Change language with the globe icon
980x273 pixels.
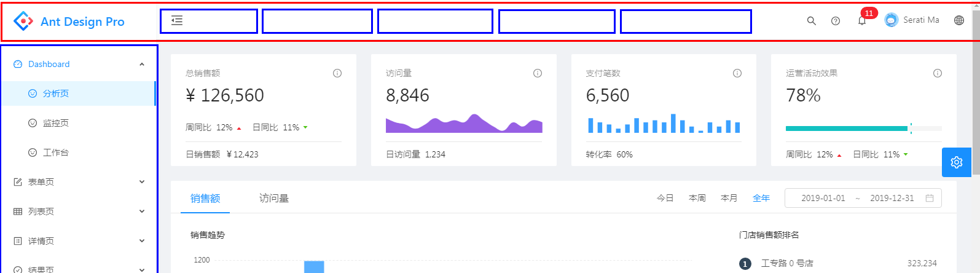[x=959, y=20]
